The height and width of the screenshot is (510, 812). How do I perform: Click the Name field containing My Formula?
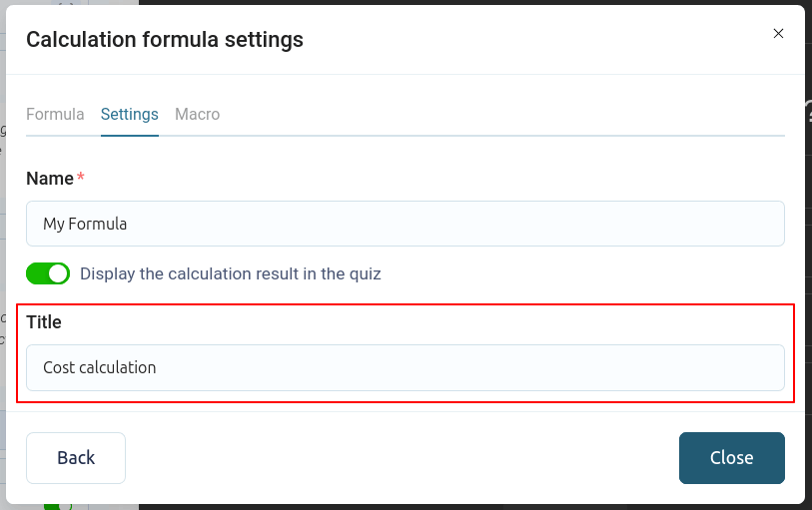click(405, 224)
